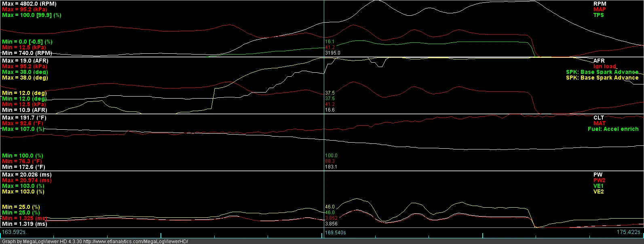Click cursor value 16.1 for TPS
The width and height of the screenshot is (644, 244).
[x=329, y=42]
